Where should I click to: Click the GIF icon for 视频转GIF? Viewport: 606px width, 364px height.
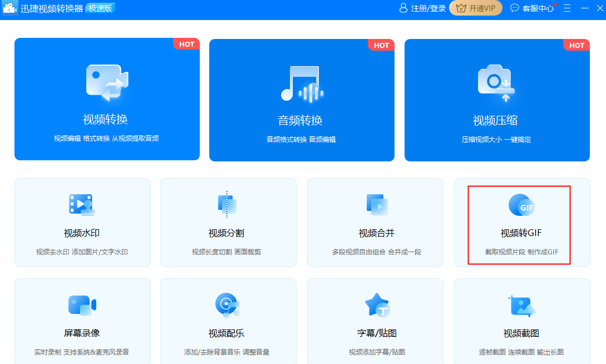521,205
